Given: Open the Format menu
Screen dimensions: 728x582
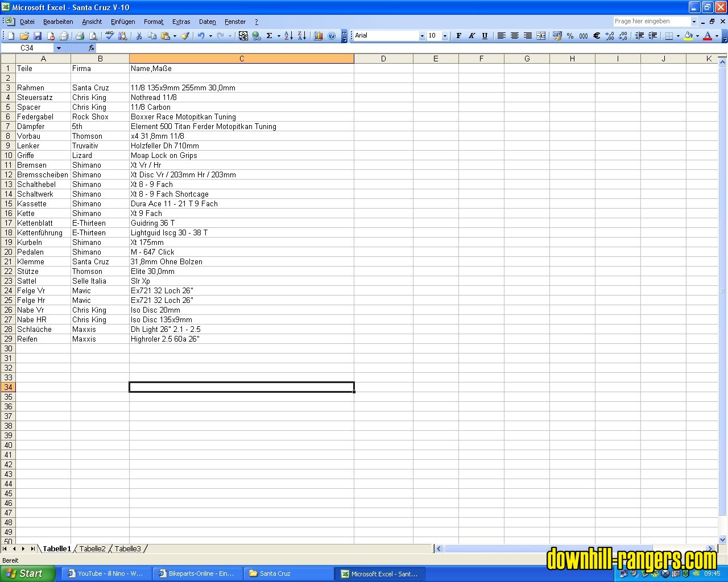Looking at the screenshot, I should (x=154, y=22).
